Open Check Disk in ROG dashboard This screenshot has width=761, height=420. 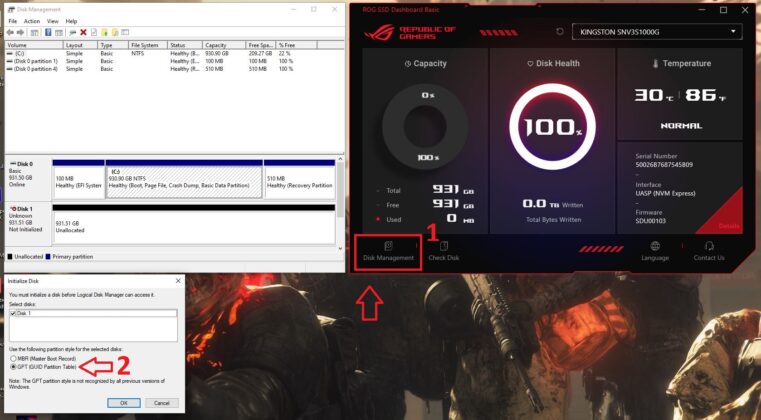tap(444, 251)
